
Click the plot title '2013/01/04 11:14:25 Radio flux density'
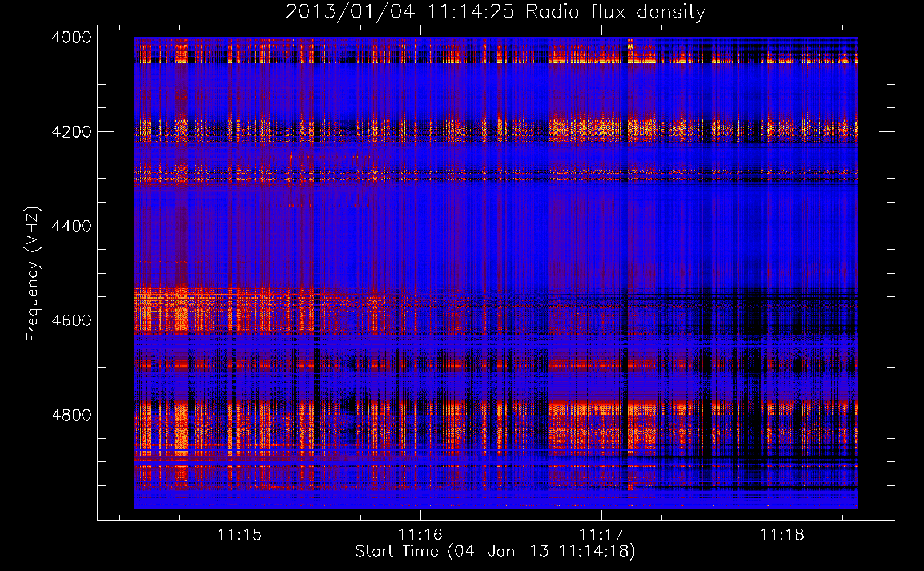[x=495, y=11]
